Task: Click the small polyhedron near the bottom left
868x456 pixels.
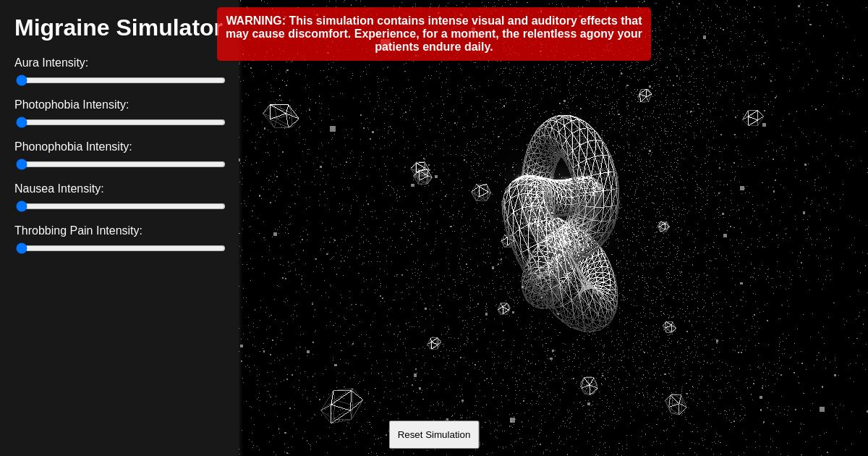Action: [x=343, y=405]
